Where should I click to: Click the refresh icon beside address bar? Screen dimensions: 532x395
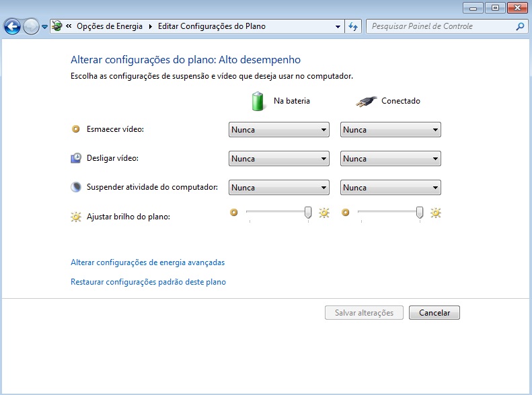[x=354, y=27]
